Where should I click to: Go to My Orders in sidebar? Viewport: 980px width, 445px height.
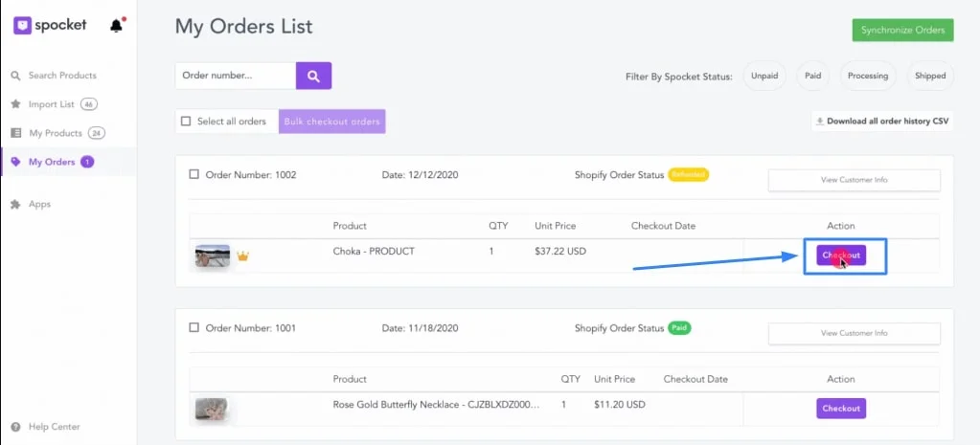pyautogui.click(x=52, y=162)
